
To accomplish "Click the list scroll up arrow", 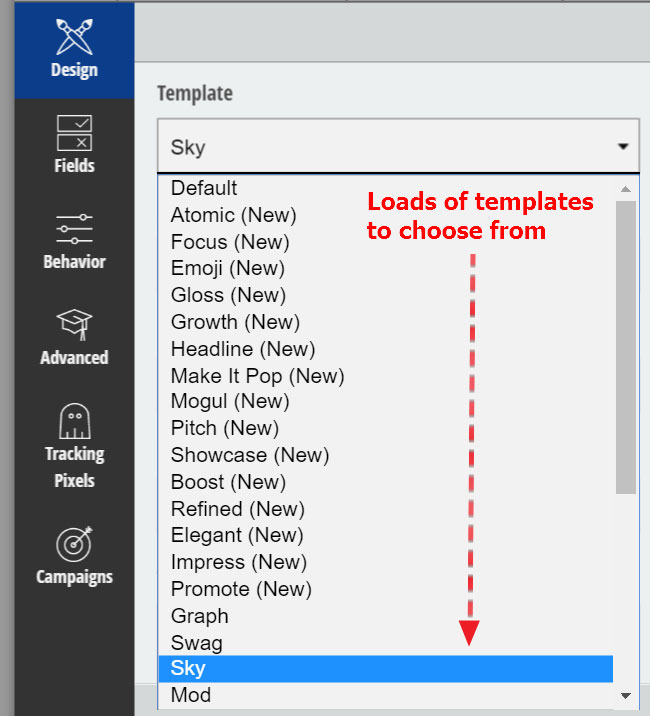I will 626,188.
